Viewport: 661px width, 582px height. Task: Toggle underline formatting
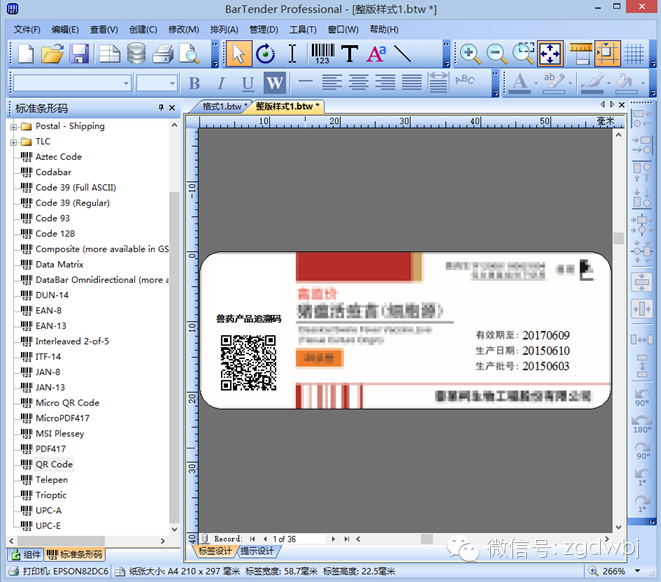(x=248, y=83)
